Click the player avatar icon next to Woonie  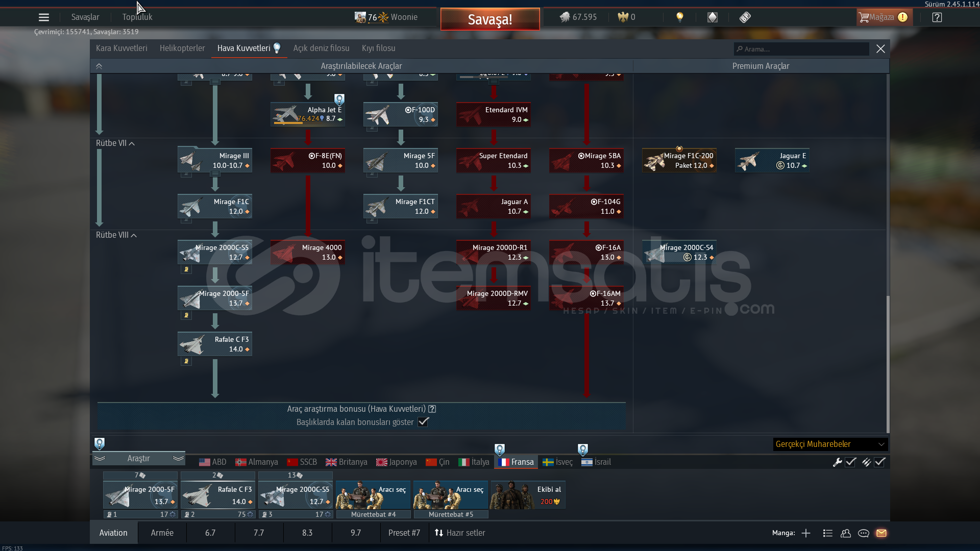tap(360, 17)
